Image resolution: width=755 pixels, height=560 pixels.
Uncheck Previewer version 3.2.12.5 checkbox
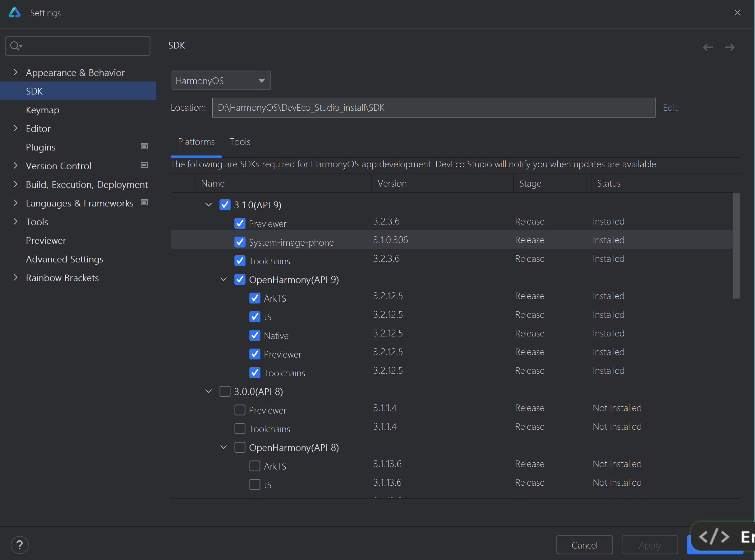click(x=255, y=354)
